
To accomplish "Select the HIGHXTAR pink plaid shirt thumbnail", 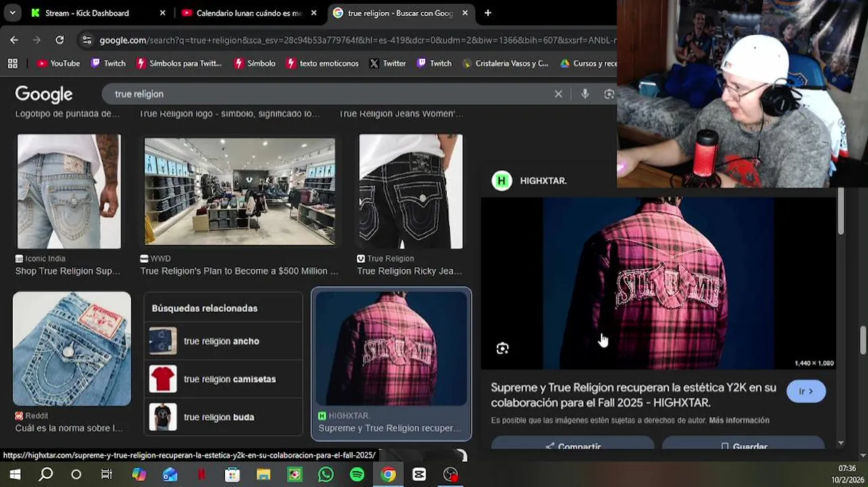I will point(391,348).
